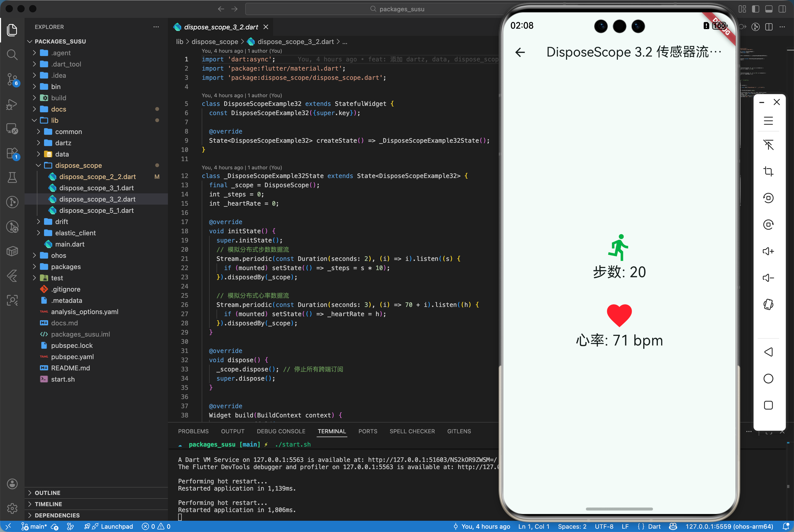Click Launchpad in the status bar
794x532 pixels.
tap(116, 526)
